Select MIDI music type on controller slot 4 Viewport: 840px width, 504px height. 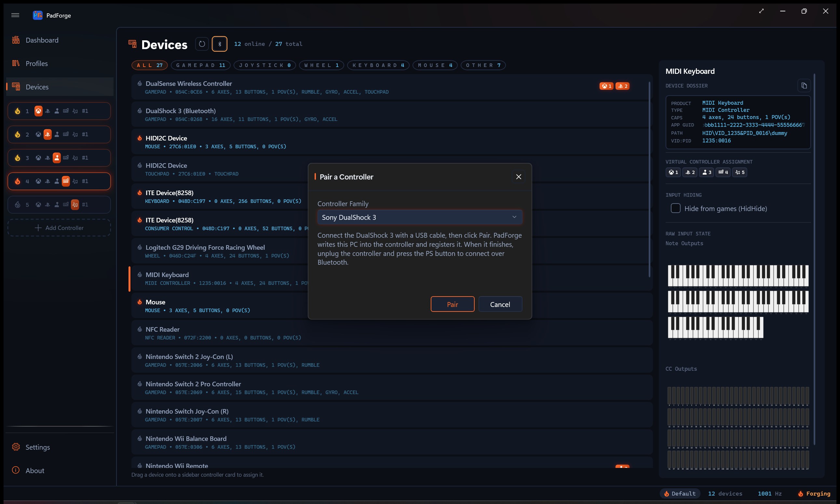[75, 181]
